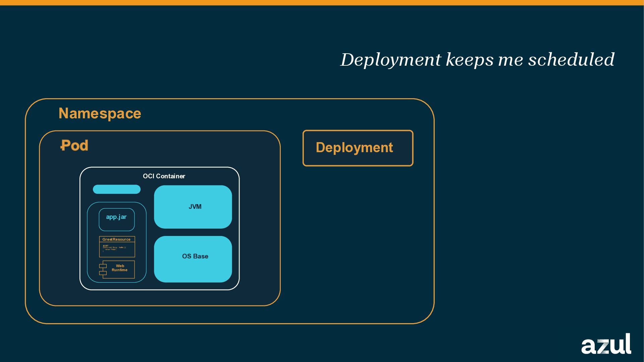644x362 pixels.
Task: Click the JVM text label
Action: pos(195,206)
